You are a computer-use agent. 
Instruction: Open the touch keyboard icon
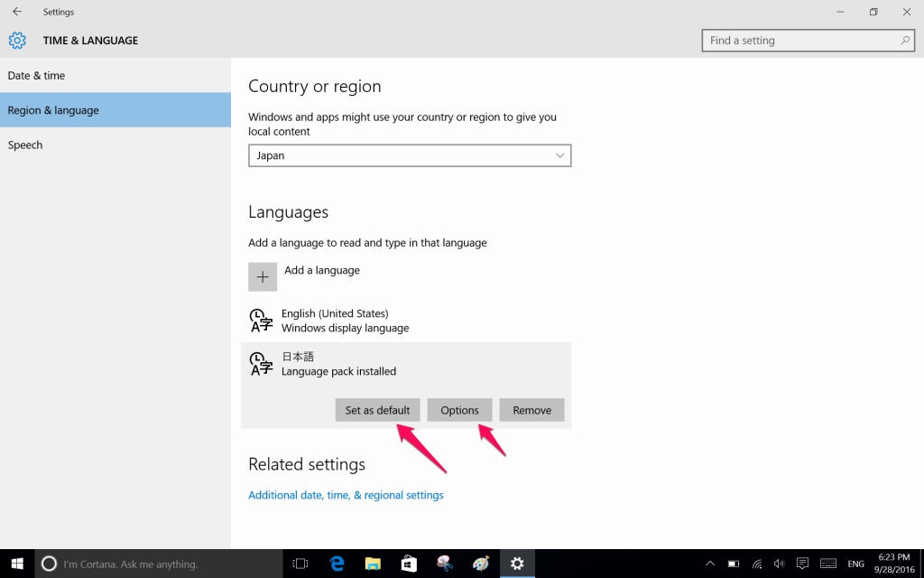click(x=828, y=564)
